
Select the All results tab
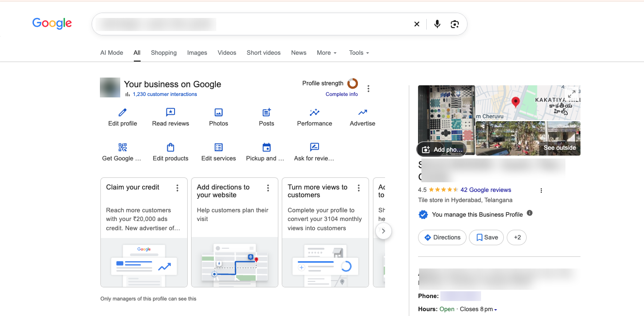[137, 53]
